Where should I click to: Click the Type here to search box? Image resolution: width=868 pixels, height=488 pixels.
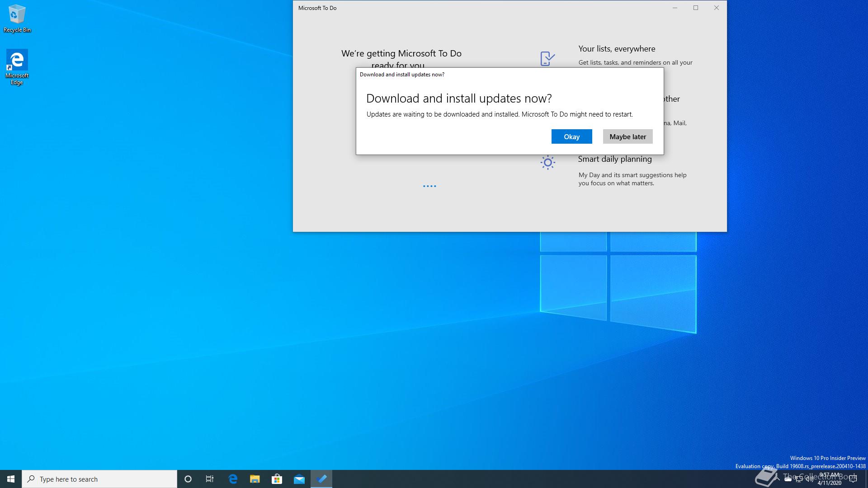[x=99, y=479]
